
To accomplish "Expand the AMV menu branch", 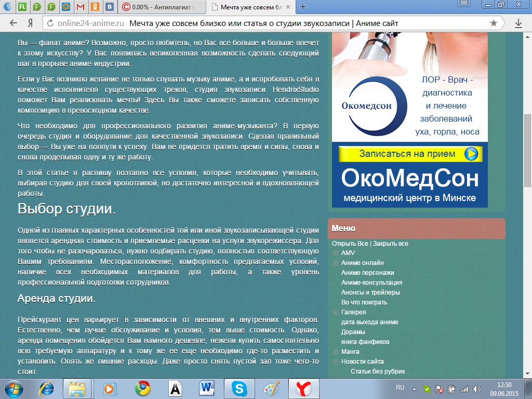I will pos(336,253).
